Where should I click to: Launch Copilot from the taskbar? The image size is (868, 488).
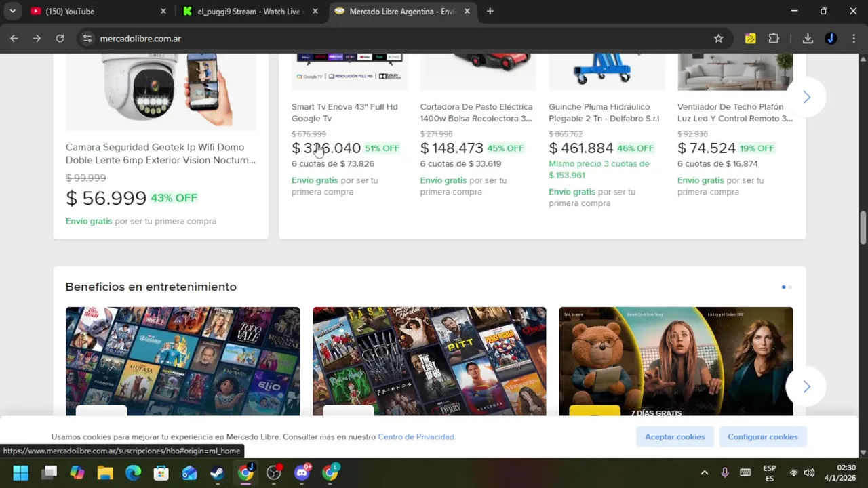point(77,472)
